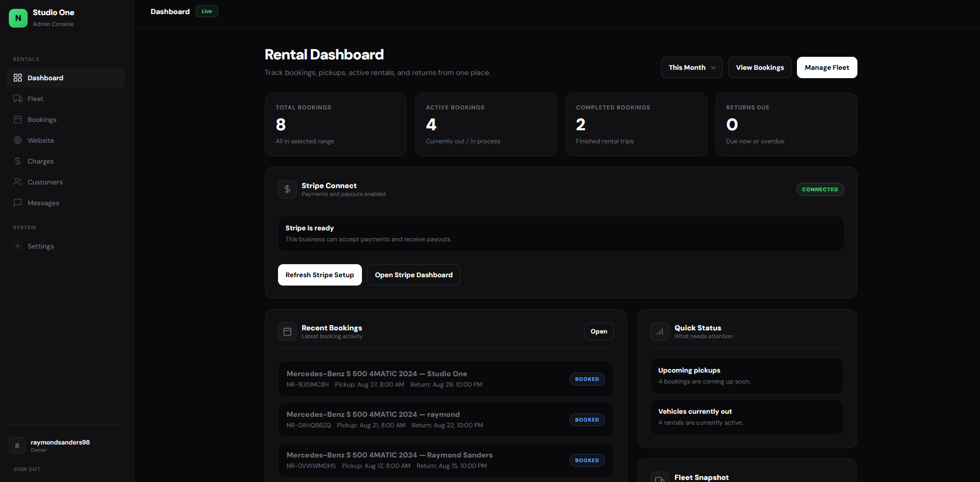Image resolution: width=980 pixels, height=482 pixels.
Task: Click the R avatar for raymondsanders98
Action: coord(17,446)
